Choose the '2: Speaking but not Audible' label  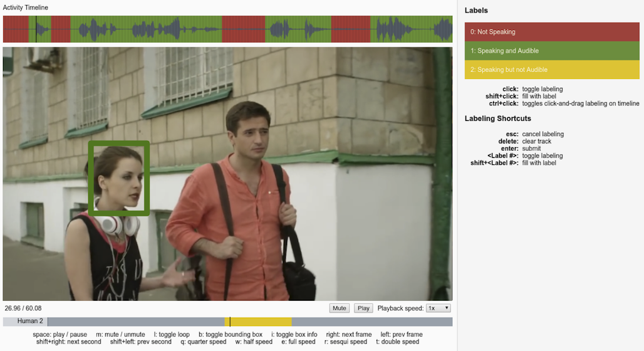click(x=551, y=70)
